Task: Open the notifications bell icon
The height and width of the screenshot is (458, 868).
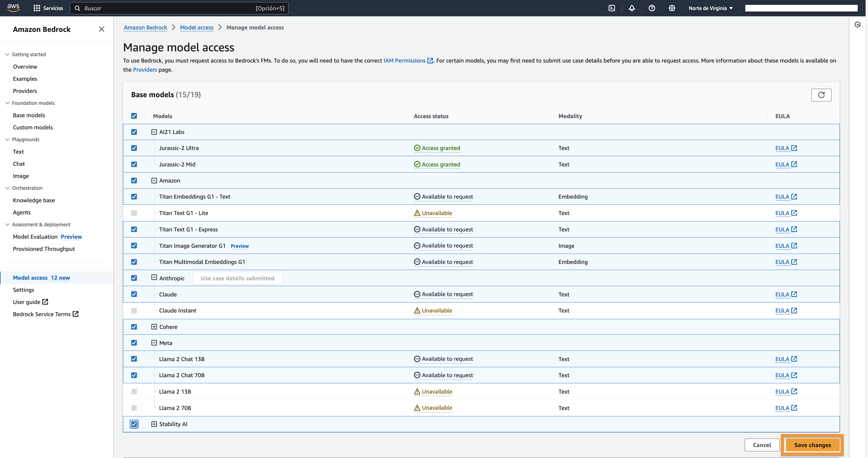Action: coord(631,8)
